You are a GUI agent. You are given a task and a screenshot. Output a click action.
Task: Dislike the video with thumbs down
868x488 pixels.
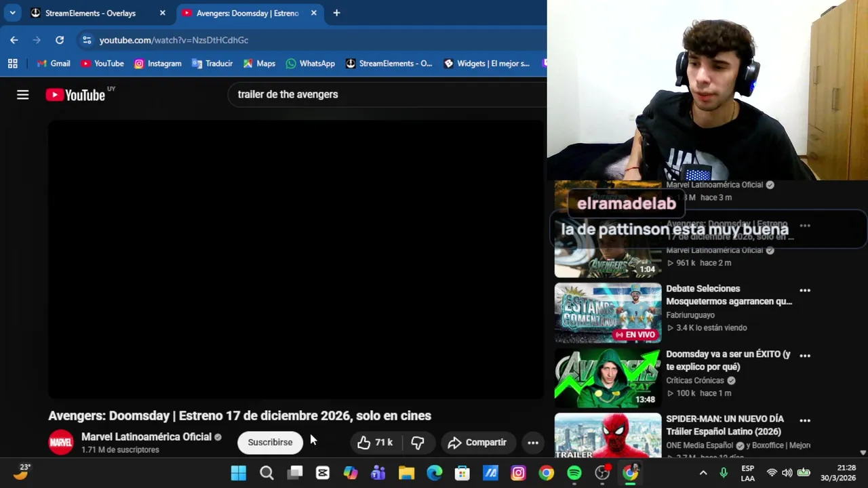point(418,443)
